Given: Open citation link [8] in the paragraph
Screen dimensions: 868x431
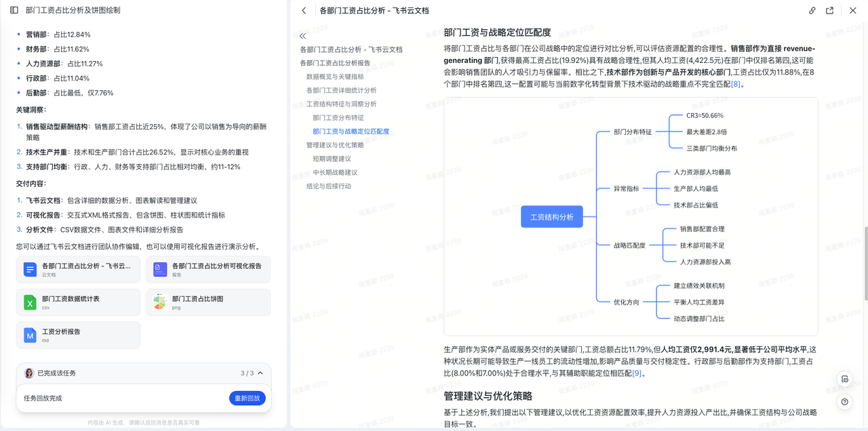Looking at the screenshot, I should (736, 84).
